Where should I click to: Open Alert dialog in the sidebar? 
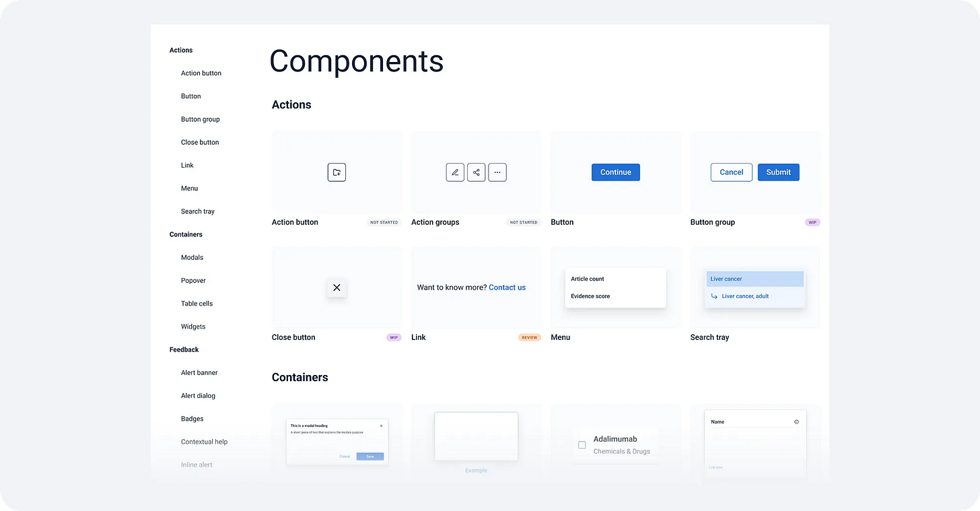pyautogui.click(x=198, y=396)
